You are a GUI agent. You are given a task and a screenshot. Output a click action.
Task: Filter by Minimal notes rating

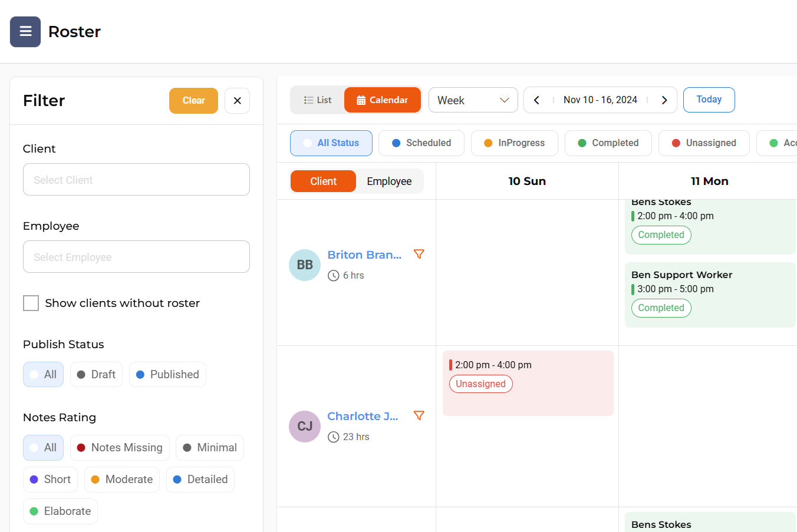210,448
